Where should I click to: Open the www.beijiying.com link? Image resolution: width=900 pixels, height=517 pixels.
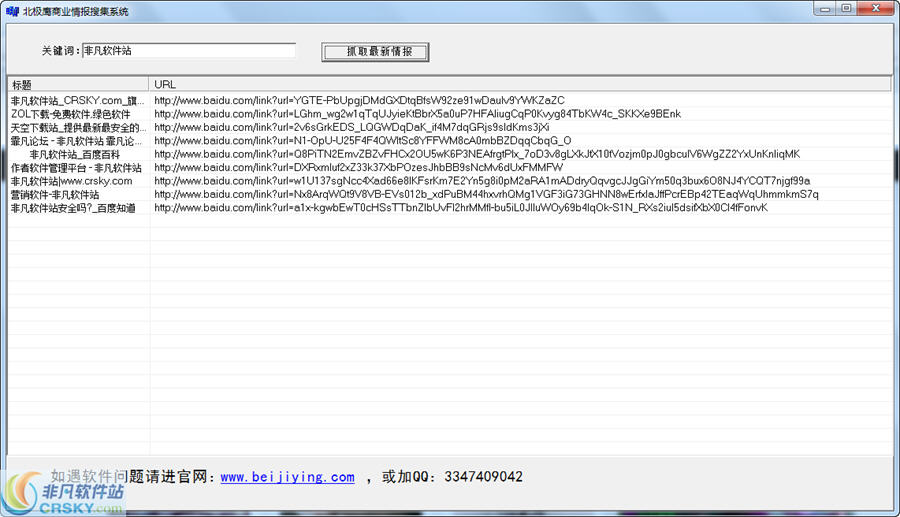click(287, 477)
